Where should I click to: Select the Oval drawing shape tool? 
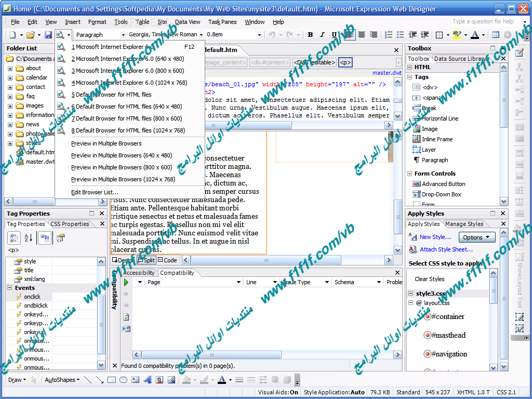123,380
